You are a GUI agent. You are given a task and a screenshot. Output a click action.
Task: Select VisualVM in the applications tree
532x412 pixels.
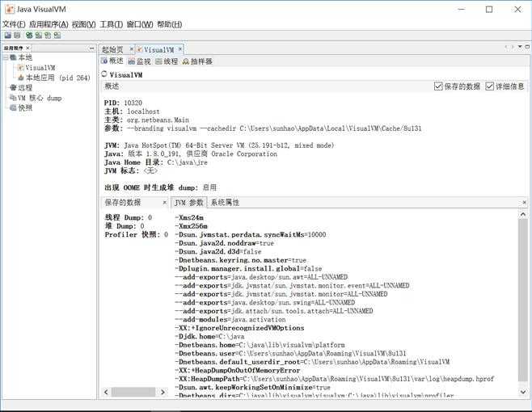tap(40, 68)
